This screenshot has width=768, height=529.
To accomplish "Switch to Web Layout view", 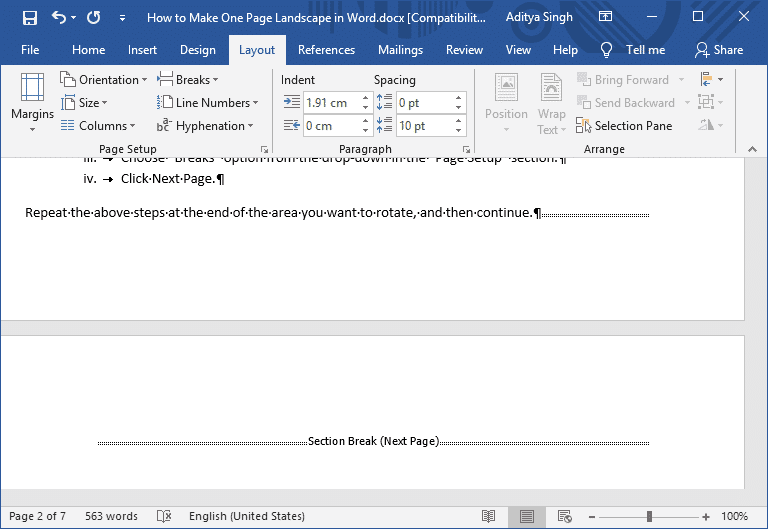I will click(564, 516).
